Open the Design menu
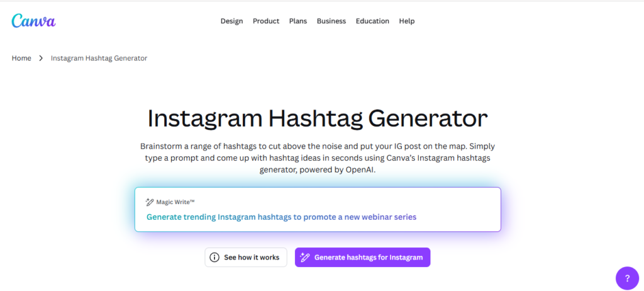Screen dimensions: 644x291 coord(231,21)
